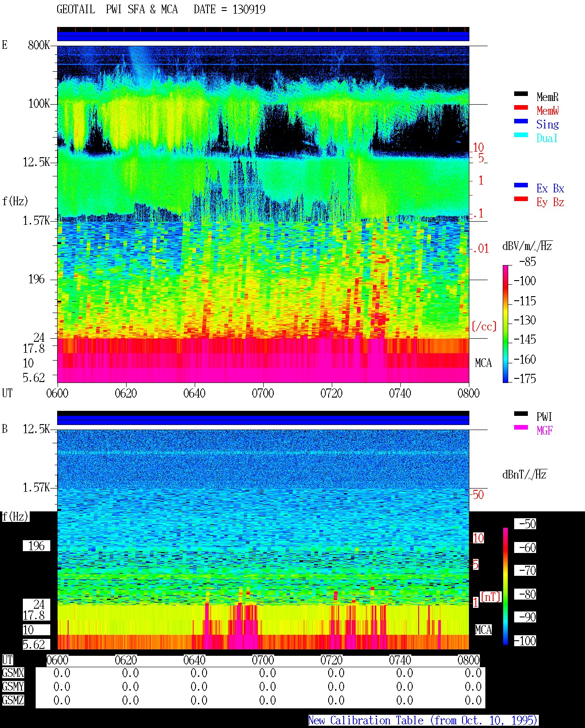Viewport: 585px width, 728px height.
Task: Click the magenta MGF legend swatch
Action: (x=521, y=428)
